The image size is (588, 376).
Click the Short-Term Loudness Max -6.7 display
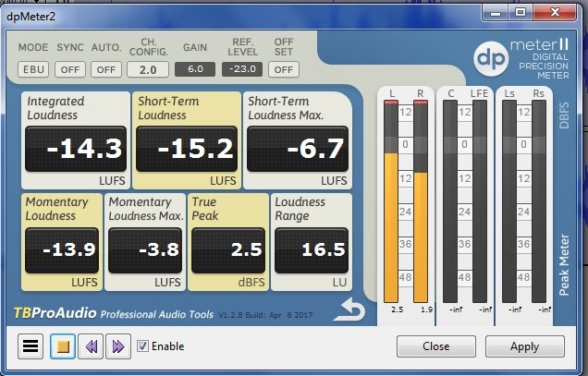click(298, 149)
